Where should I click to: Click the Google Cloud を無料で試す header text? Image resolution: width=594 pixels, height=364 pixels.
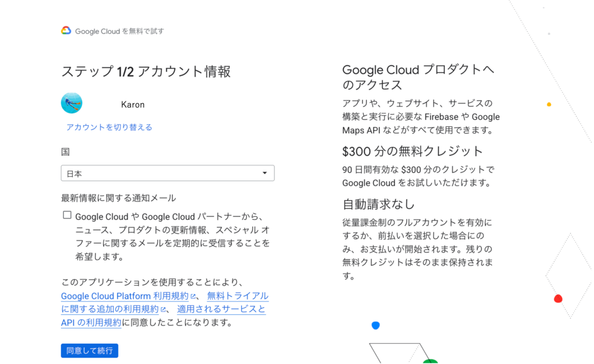119,31
